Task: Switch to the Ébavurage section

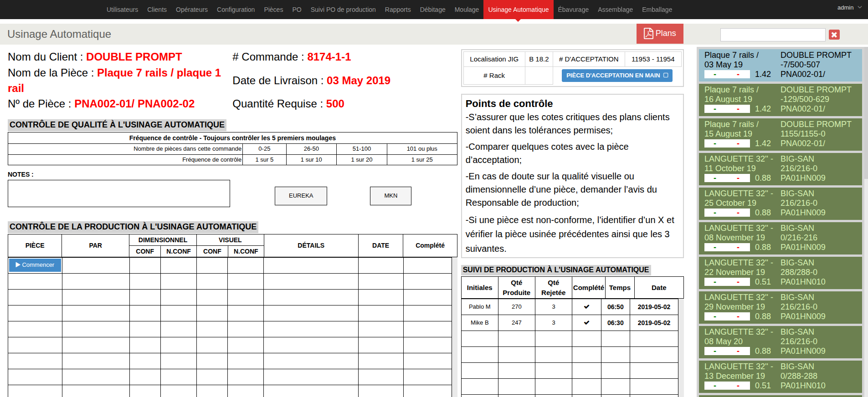Action: (x=573, y=10)
